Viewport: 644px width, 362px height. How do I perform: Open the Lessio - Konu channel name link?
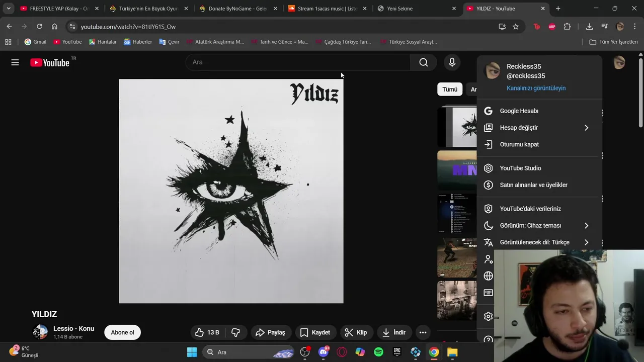pos(73,328)
